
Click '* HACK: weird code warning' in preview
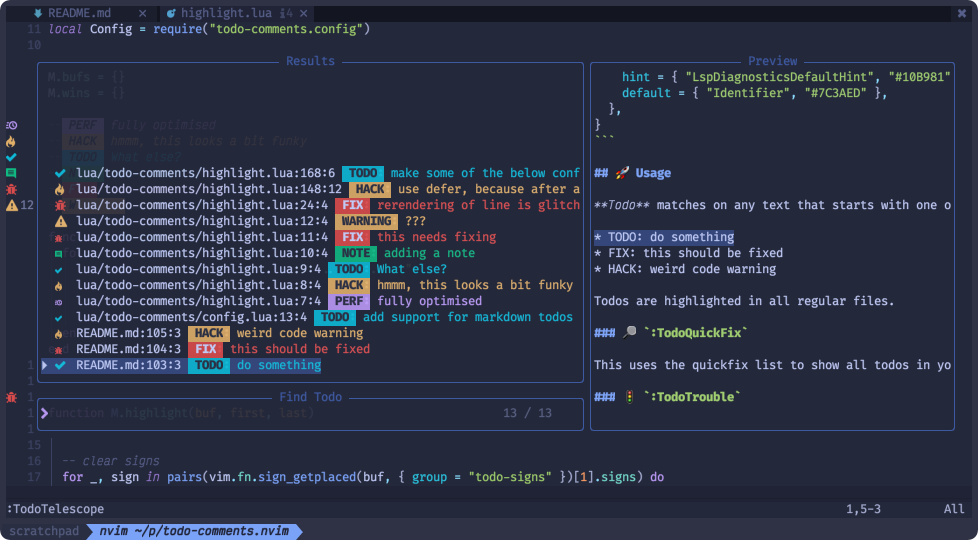click(x=685, y=269)
